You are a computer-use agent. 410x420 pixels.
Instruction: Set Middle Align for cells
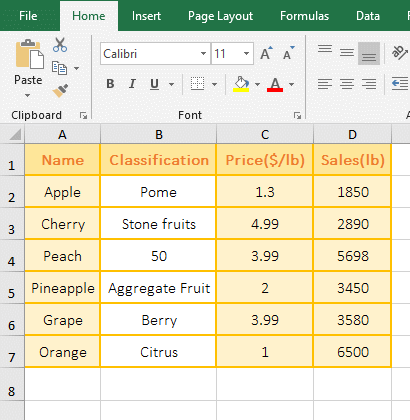pos(347,52)
